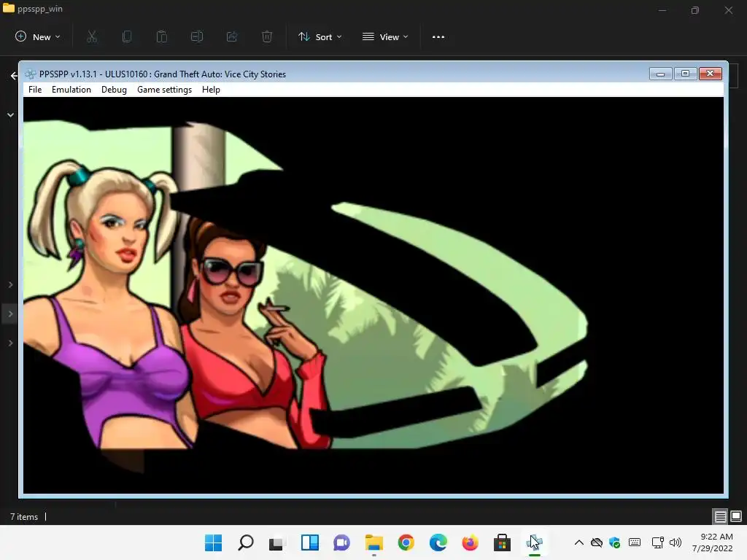
Task: Click the Paste icon in File Explorer
Action: click(161, 36)
